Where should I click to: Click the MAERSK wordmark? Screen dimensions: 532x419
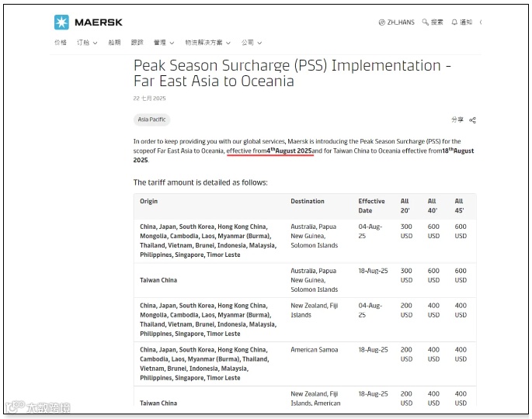coord(99,23)
